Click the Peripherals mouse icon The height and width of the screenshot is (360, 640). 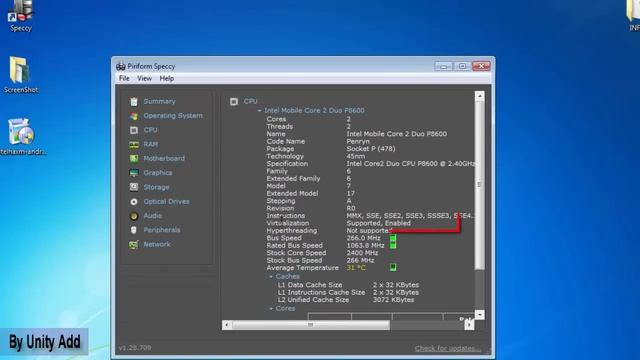(133, 230)
